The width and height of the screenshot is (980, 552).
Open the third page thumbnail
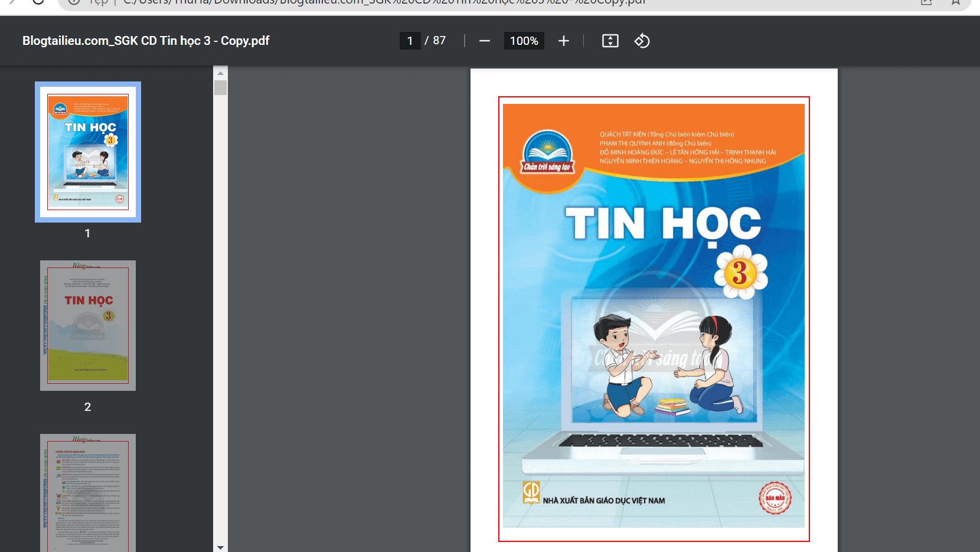tap(88, 493)
